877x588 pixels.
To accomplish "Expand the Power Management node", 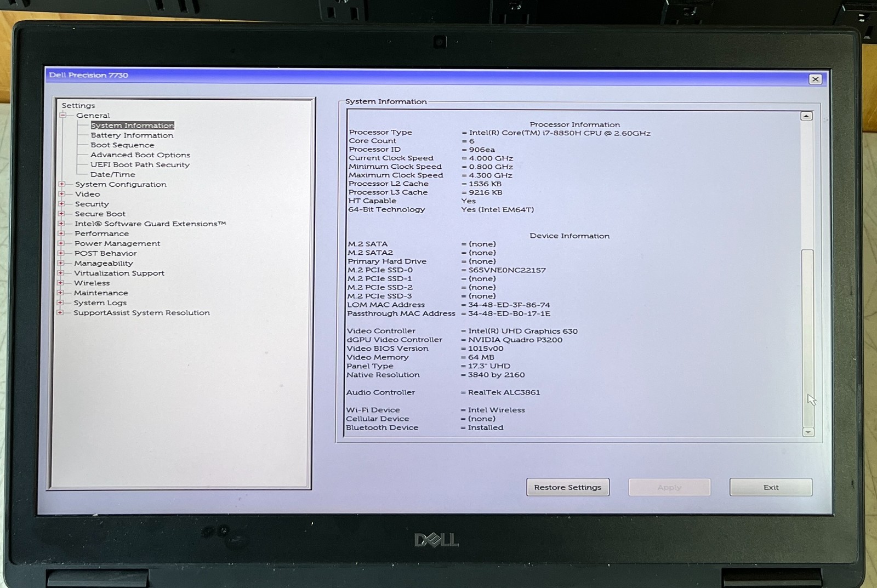I will tap(61, 243).
